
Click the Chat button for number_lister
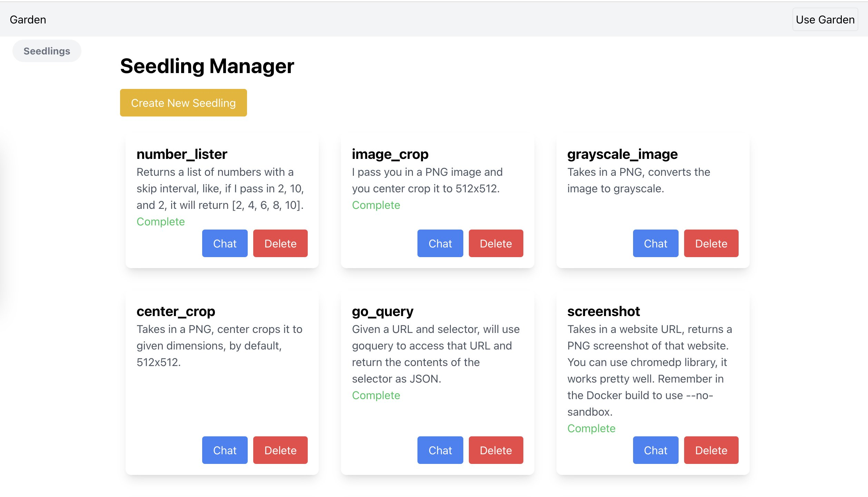225,243
